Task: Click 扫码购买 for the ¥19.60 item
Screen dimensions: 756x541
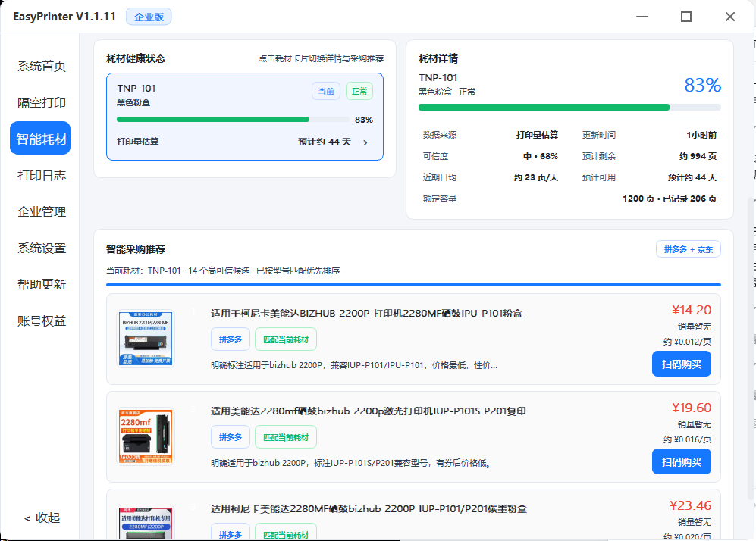Action: point(681,462)
